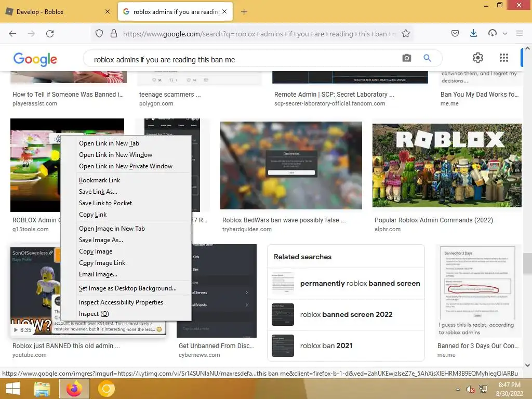Select Save Image As...
This screenshot has height=399, width=532.
click(126, 240)
